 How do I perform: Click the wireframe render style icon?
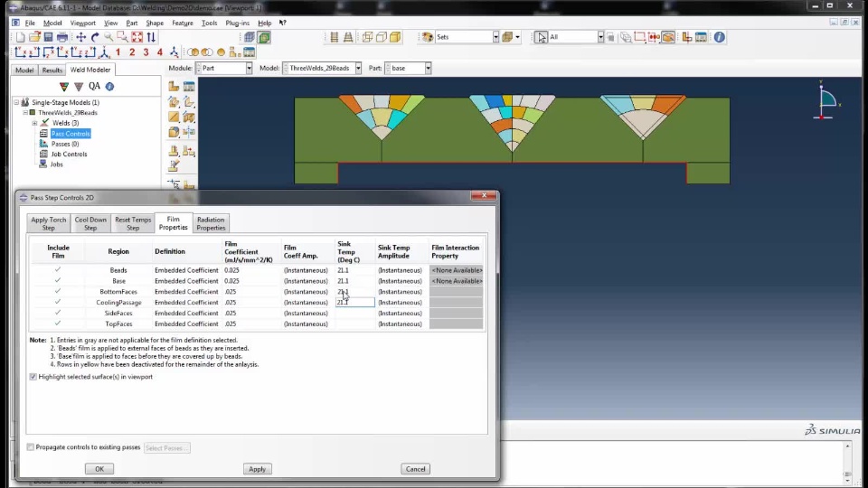pos(367,37)
